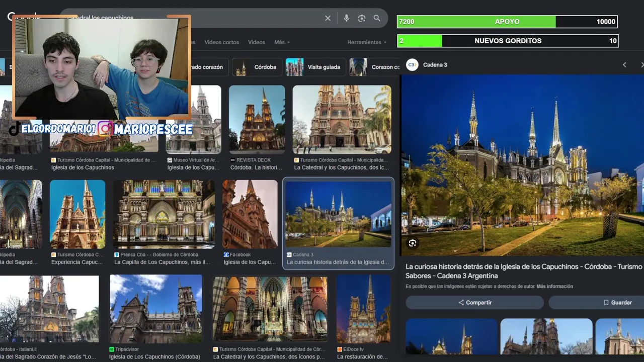Viewport: 644px width, 362px height.
Task: Select the Córdoba filter chip
Action: 257,67
